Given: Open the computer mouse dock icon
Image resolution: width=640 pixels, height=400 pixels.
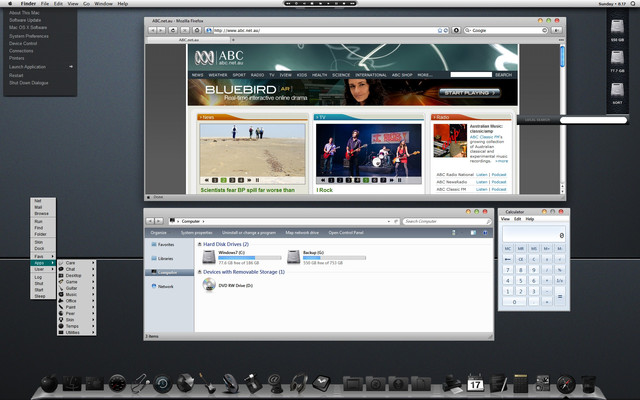Looking at the screenshot, I should (x=231, y=384).
